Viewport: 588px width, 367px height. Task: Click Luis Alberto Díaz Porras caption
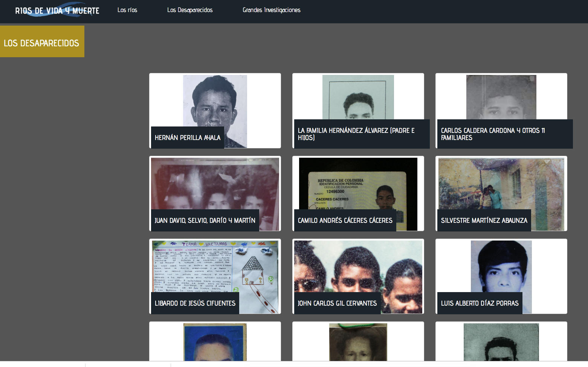[480, 303]
